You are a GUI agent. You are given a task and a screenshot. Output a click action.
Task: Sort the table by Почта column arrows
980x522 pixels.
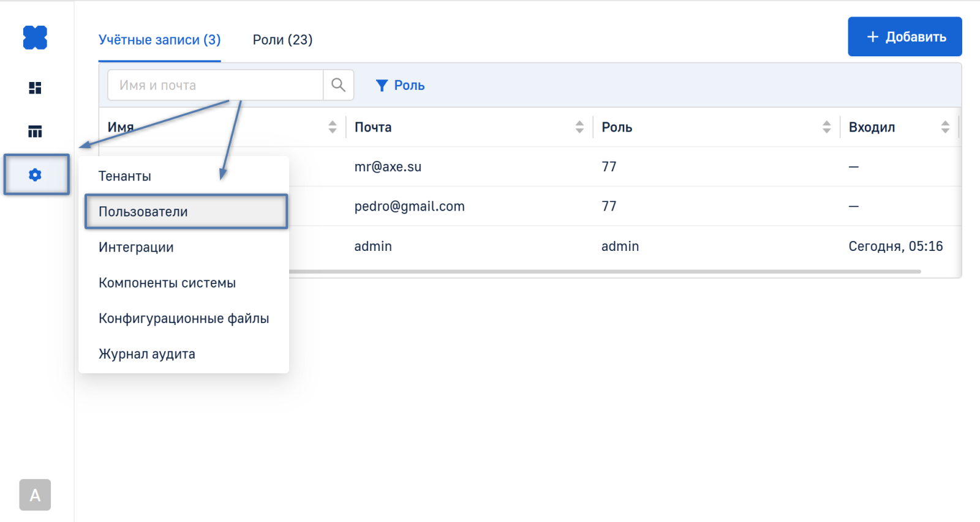coord(579,127)
